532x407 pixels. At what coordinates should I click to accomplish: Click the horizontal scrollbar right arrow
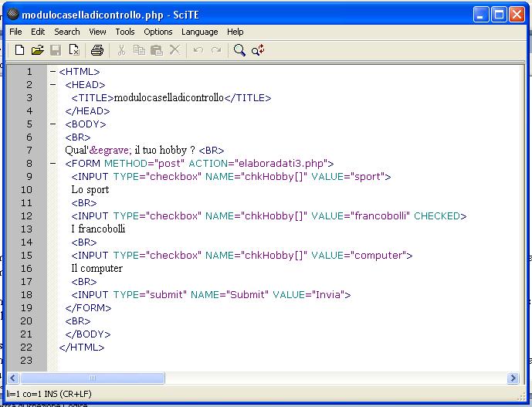click(x=513, y=378)
